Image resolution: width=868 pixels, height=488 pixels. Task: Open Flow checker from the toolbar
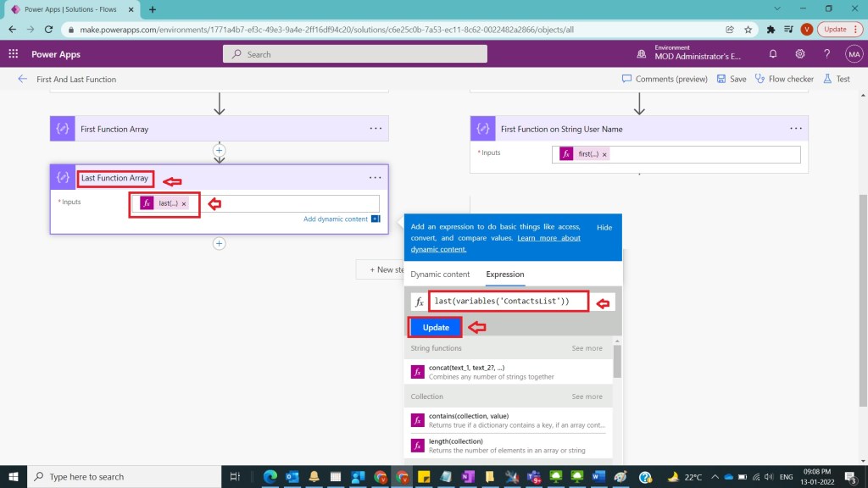point(783,79)
